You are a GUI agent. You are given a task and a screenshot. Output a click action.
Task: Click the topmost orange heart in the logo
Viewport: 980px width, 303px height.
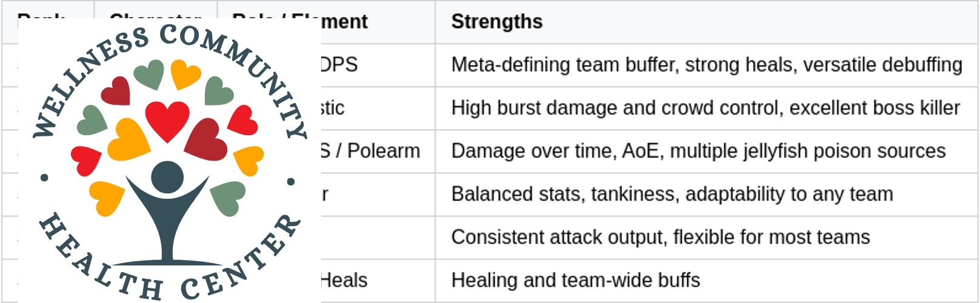[185, 74]
